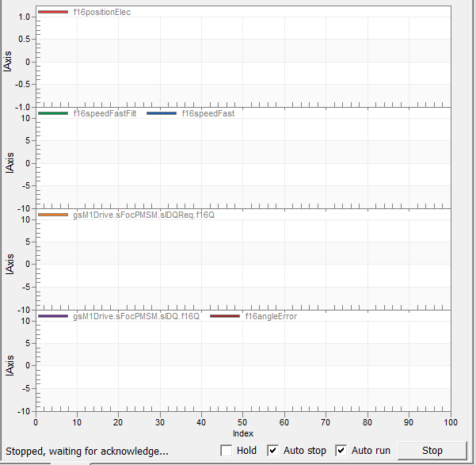The width and height of the screenshot is (476, 465).
Task: Click the 50 tick label on Index axis
Action: 242,422
